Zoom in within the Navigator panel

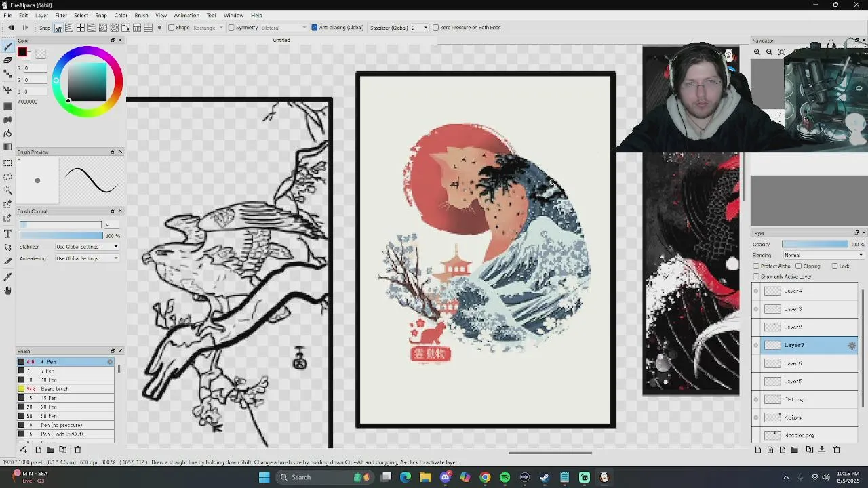pyautogui.click(x=757, y=52)
